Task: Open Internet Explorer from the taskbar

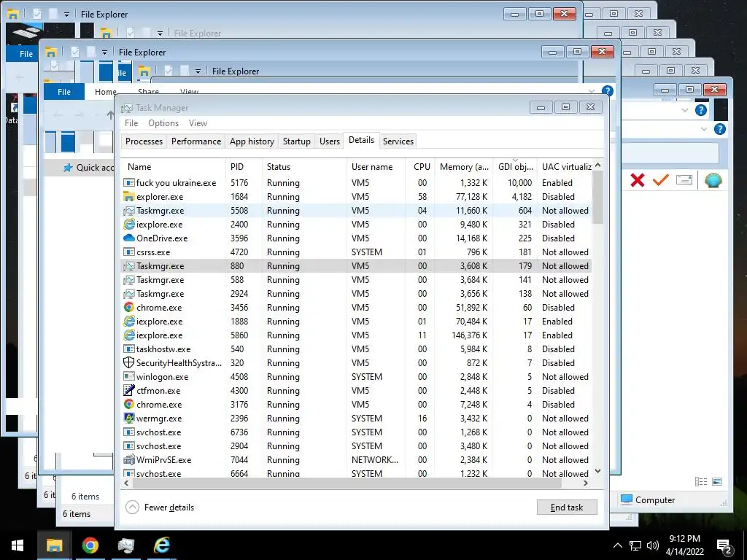Action: (x=162, y=545)
